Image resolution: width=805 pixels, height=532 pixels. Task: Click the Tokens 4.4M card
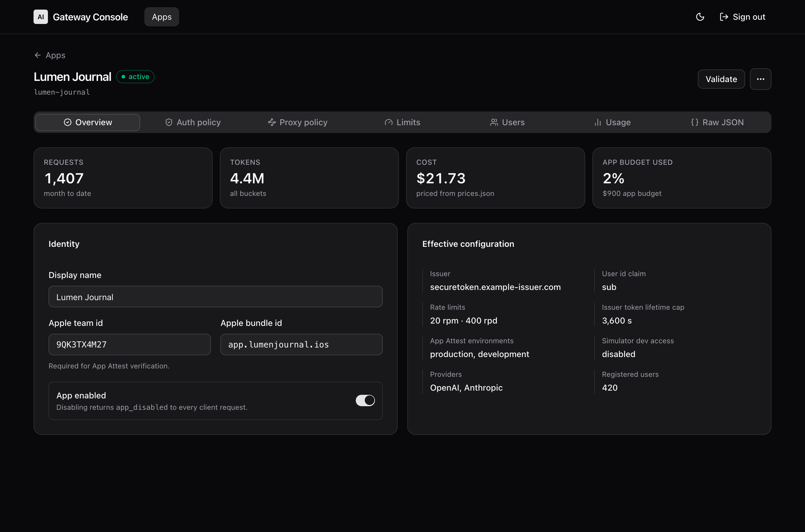coord(309,178)
